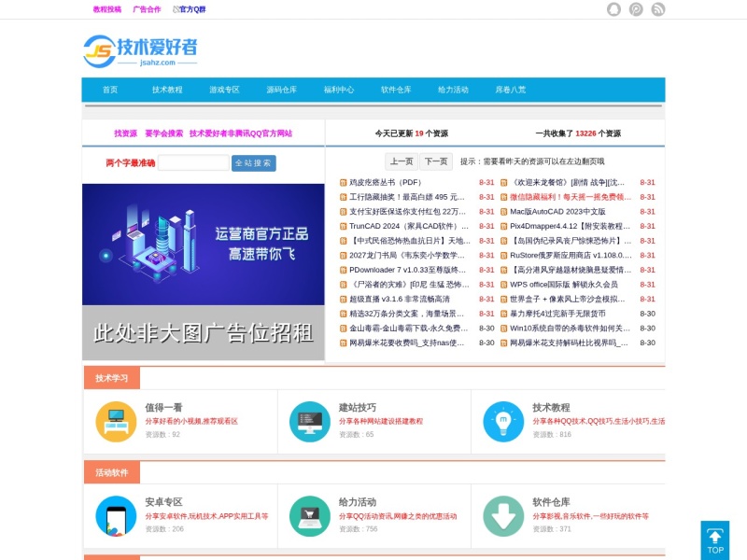Open the PDownloader 7 v1.0.33 article
Viewport: 747px width, 560px height.
407,270
